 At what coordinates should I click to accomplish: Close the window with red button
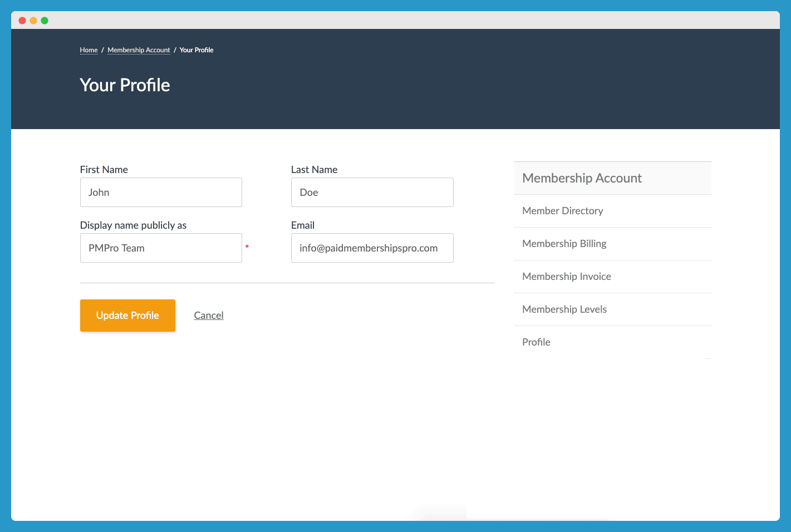22,21
